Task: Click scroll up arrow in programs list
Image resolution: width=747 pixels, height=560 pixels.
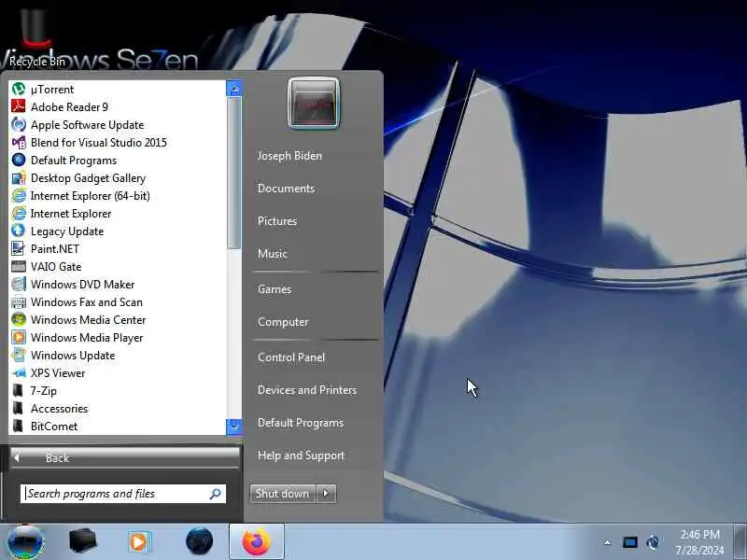Action: coord(234,89)
